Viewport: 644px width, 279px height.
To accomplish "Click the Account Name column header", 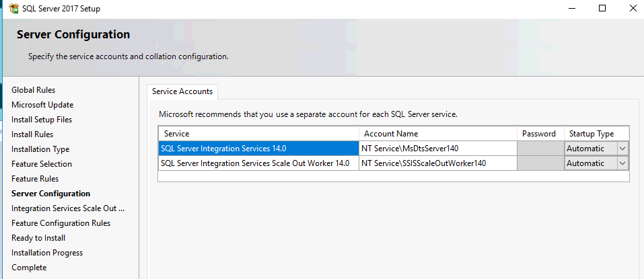I will pos(438,134).
